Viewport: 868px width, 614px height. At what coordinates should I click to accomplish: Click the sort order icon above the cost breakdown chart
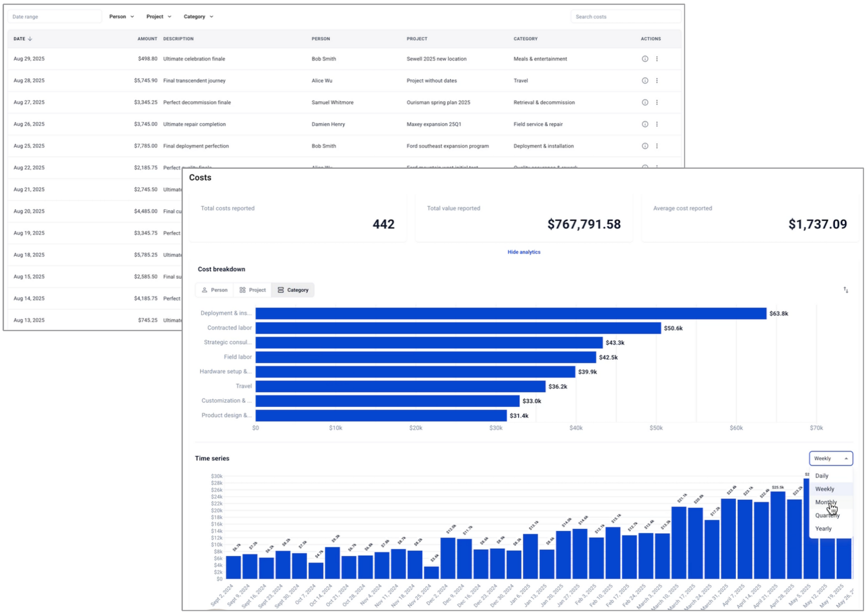click(x=846, y=290)
